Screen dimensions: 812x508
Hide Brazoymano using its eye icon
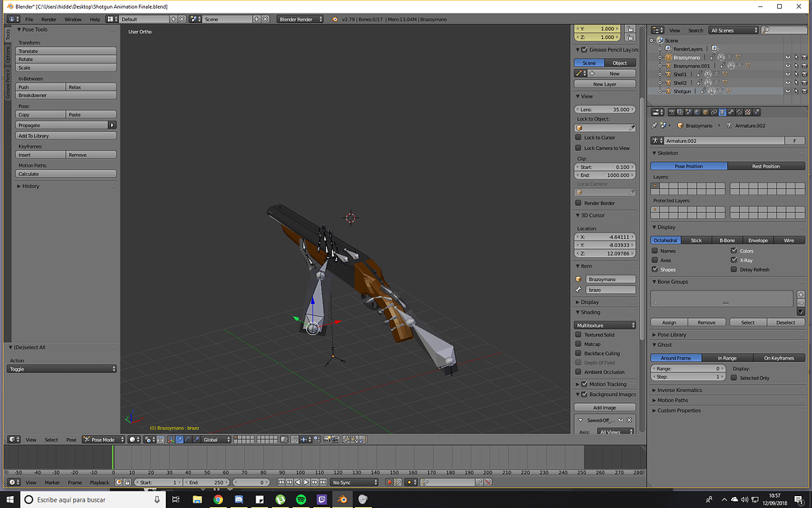787,57
